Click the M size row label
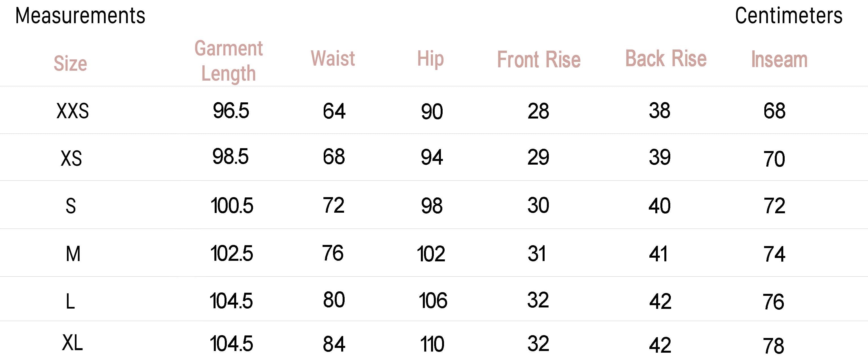This screenshot has height=364, width=868. [x=73, y=254]
